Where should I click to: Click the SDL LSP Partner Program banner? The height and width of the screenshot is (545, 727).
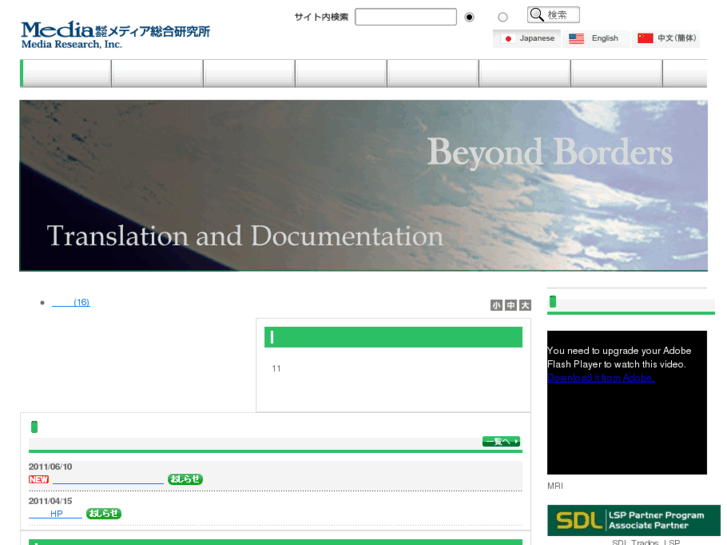tap(634, 520)
